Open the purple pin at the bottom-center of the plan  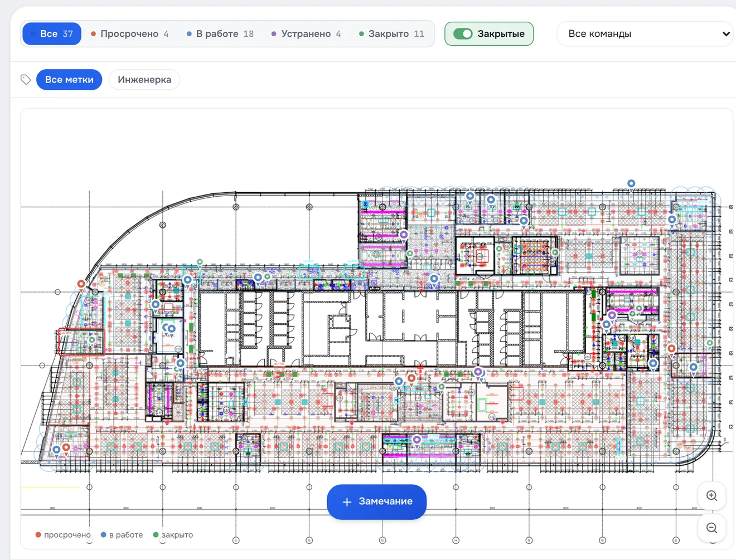417,441
